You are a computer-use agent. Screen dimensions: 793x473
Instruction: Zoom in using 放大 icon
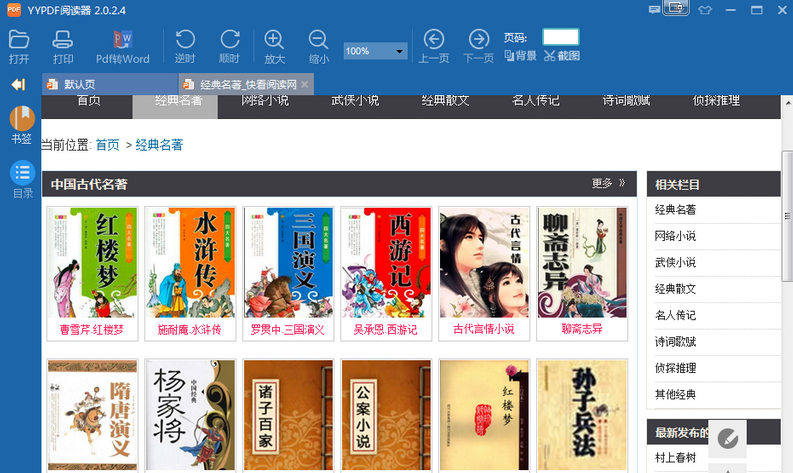coord(274,47)
